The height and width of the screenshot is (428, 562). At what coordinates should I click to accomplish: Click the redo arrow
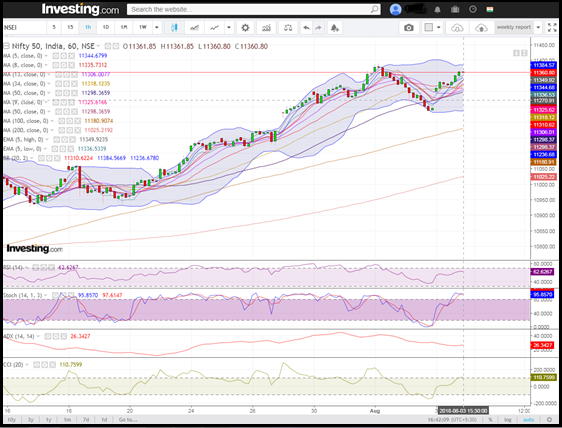[x=318, y=28]
